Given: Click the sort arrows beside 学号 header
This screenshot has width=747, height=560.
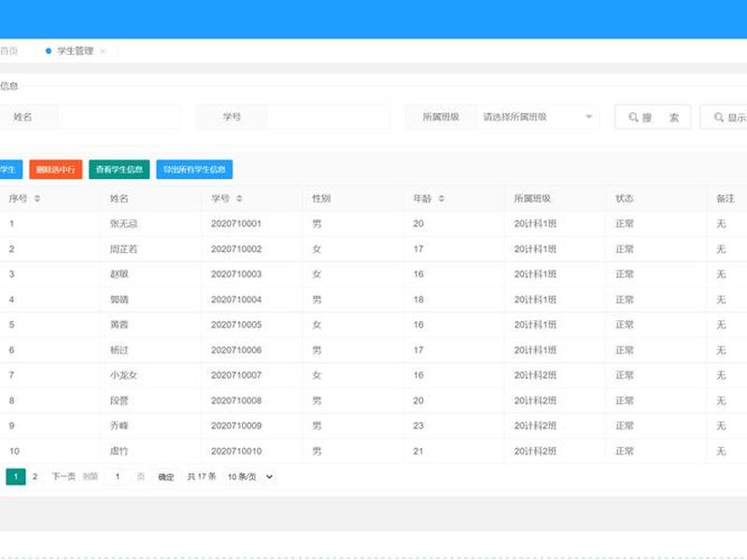Looking at the screenshot, I should 239,199.
